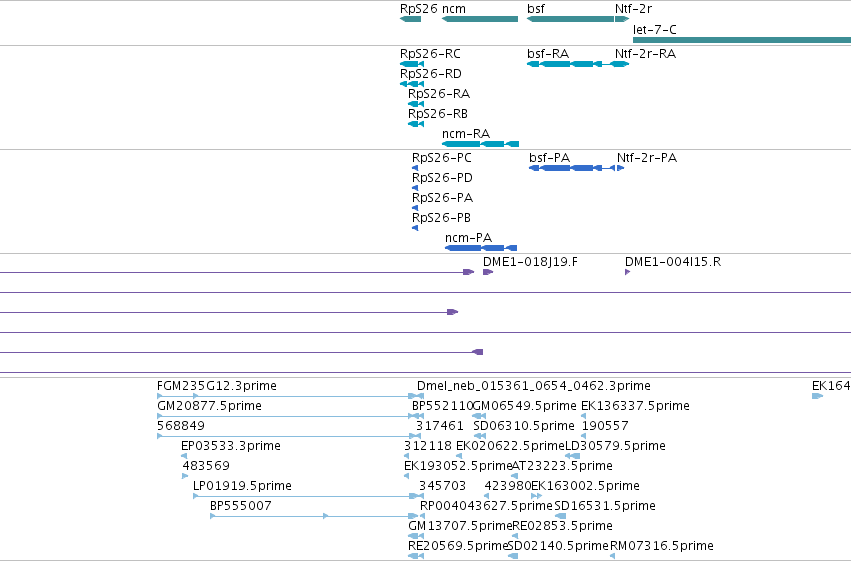
Task: Open the Ntf-2r gene label
Action: 633,9
